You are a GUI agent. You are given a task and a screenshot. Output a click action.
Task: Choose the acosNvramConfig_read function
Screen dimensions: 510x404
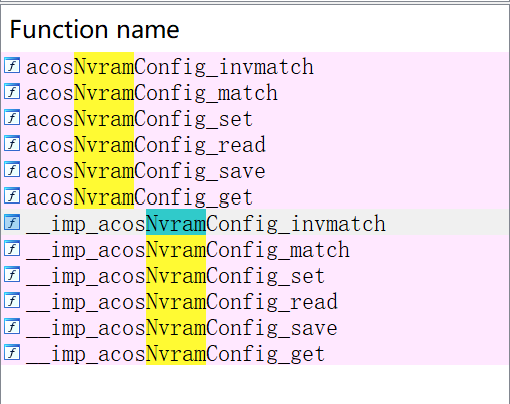click(146, 144)
